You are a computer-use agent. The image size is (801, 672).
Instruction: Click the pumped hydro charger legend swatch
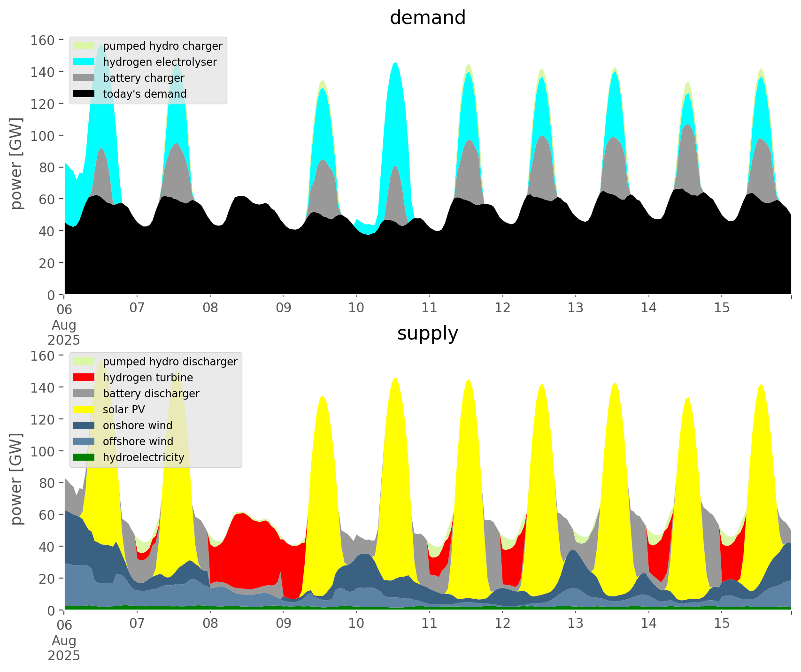tap(84, 46)
